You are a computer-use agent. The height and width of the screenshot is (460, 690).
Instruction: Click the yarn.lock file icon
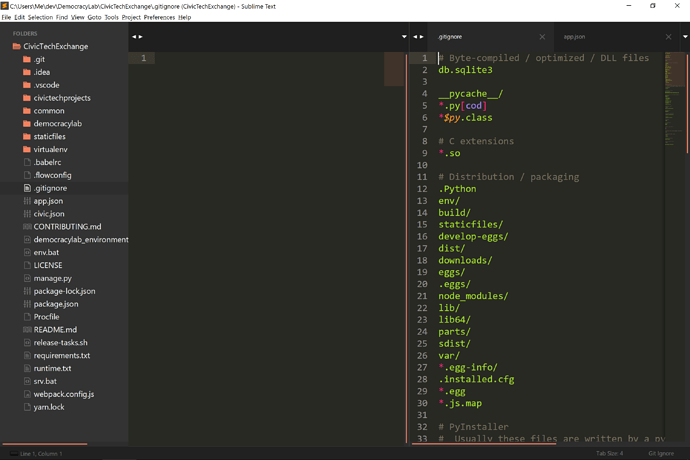coord(27,407)
